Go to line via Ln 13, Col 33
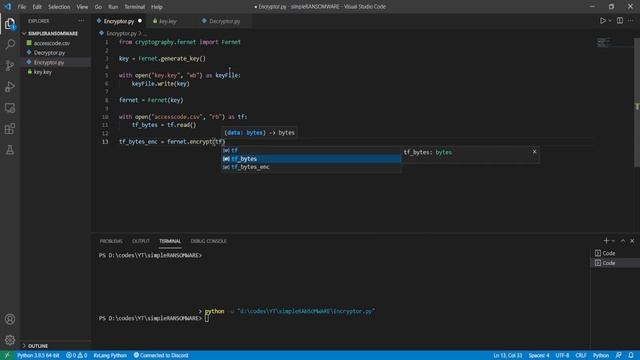 (x=507, y=355)
